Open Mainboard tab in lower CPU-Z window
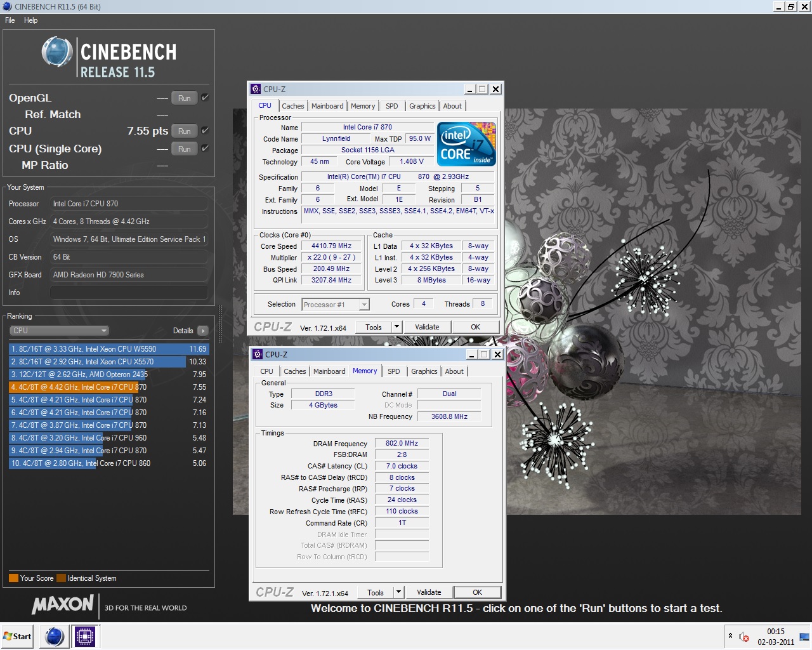Image resolution: width=812 pixels, height=650 pixels. [329, 371]
